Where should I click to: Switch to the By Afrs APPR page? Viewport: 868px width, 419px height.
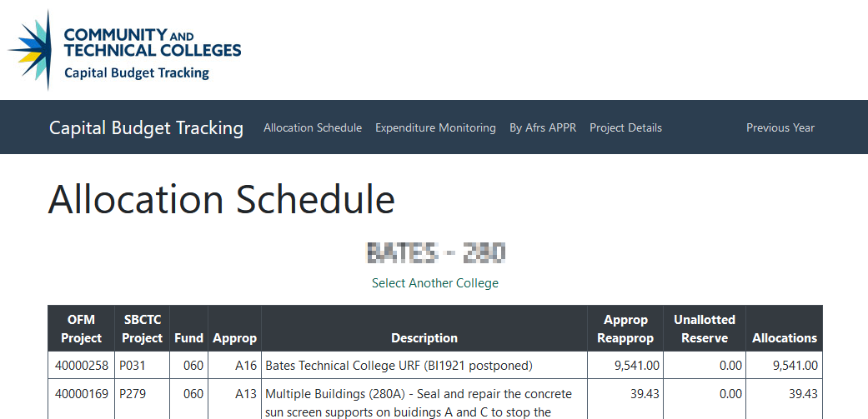(543, 127)
